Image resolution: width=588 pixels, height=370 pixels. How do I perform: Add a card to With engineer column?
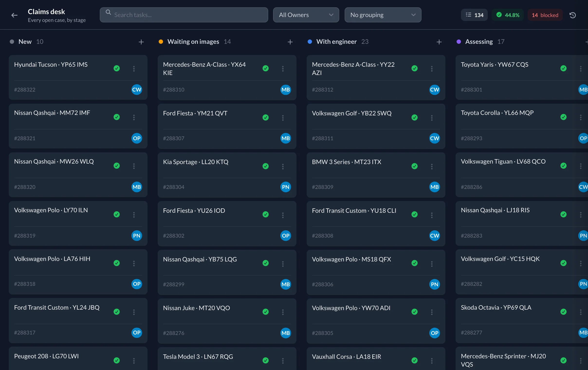click(439, 42)
